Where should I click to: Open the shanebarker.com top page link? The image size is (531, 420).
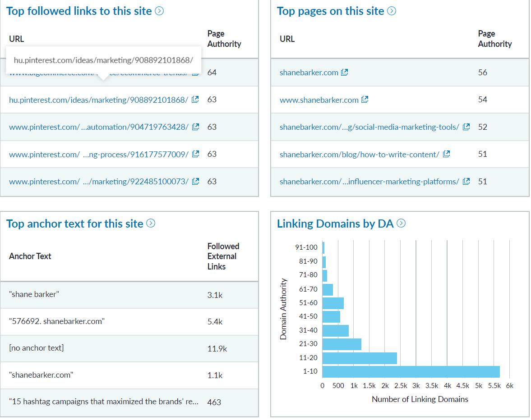click(x=309, y=73)
